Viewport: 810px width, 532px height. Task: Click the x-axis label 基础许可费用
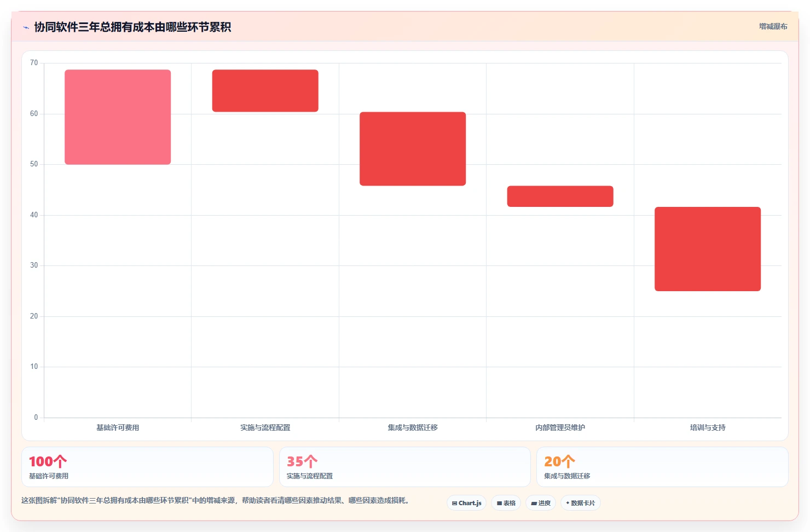tap(118, 427)
